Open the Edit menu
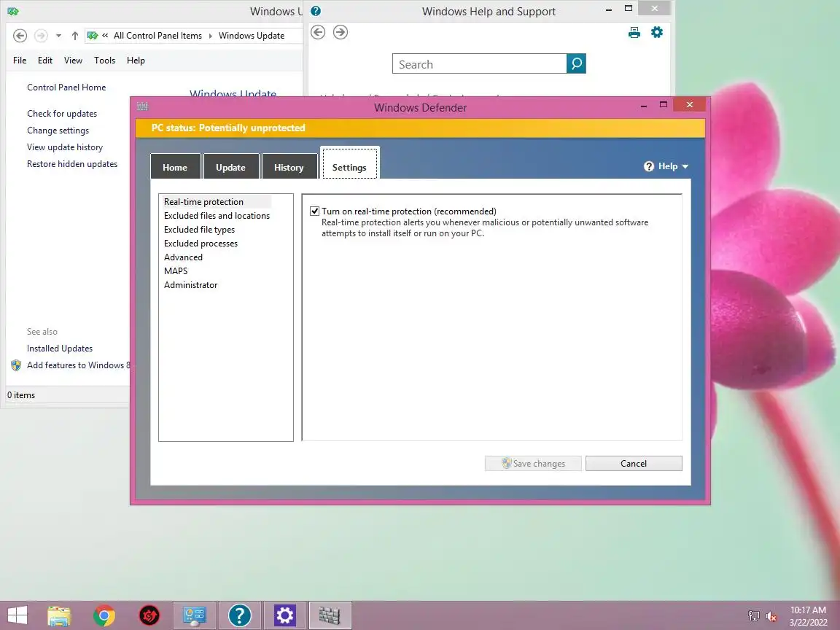The width and height of the screenshot is (840, 630). point(45,61)
